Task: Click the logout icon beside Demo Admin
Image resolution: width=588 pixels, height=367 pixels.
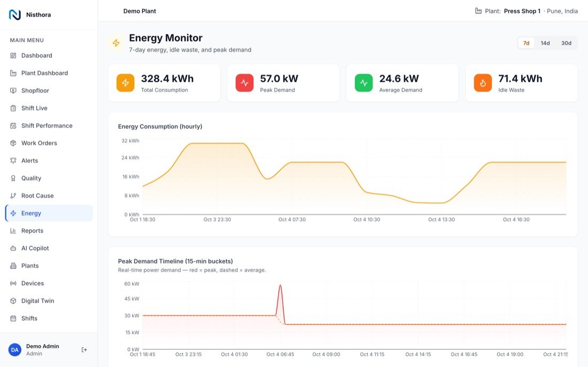Action: click(84, 350)
